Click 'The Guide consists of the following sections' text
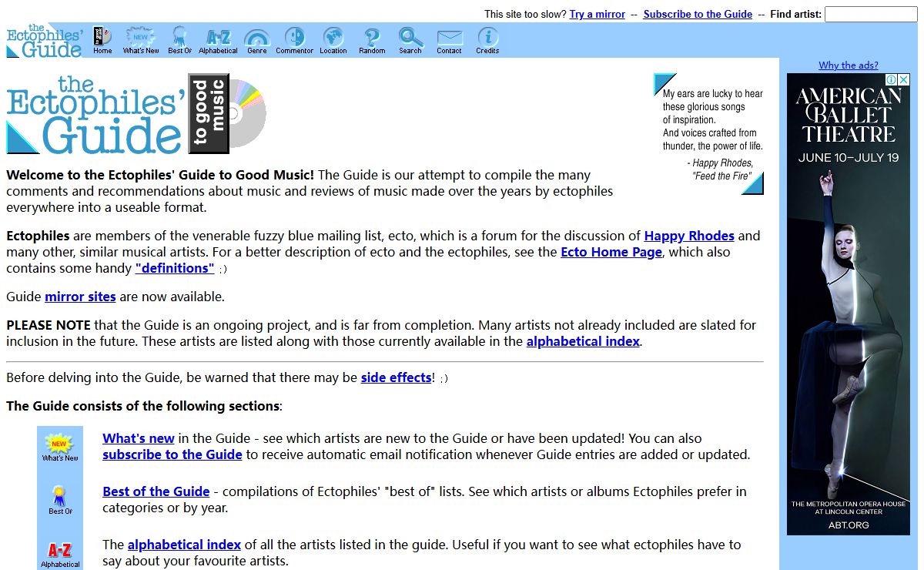Image resolution: width=924 pixels, height=570 pixels. tap(142, 406)
